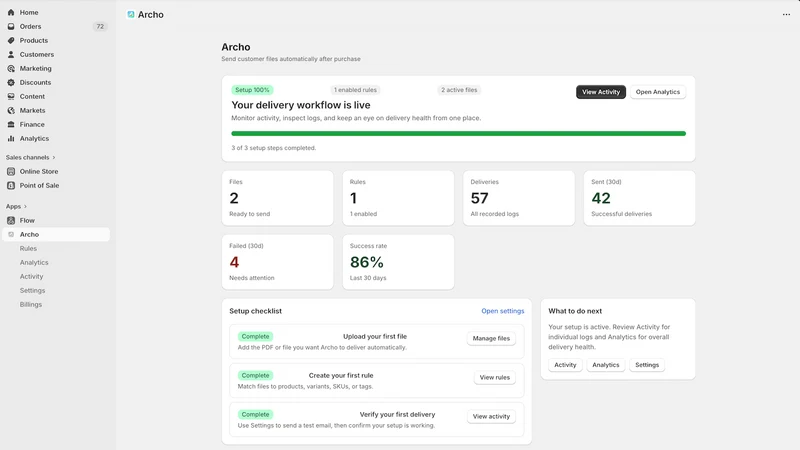Viewport: 800px width, 450px height.
Task: Click Complete badge for Create your first rule
Action: click(255, 376)
